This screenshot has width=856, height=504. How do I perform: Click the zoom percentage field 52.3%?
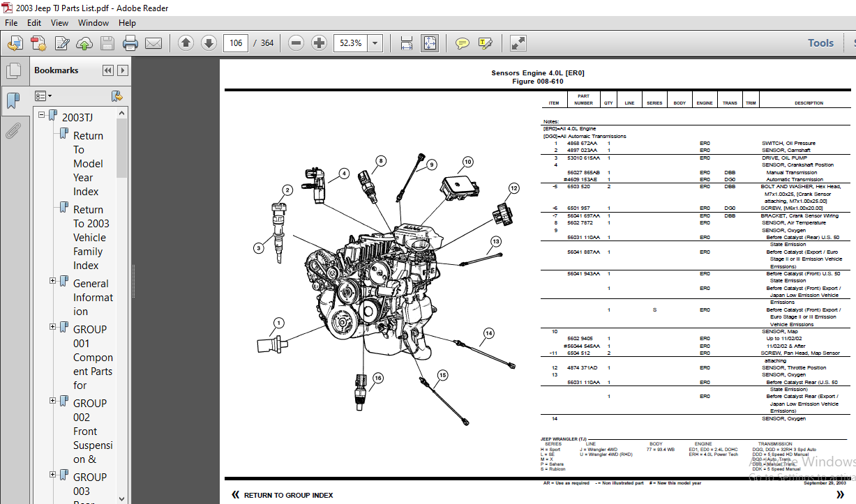pyautogui.click(x=351, y=43)
